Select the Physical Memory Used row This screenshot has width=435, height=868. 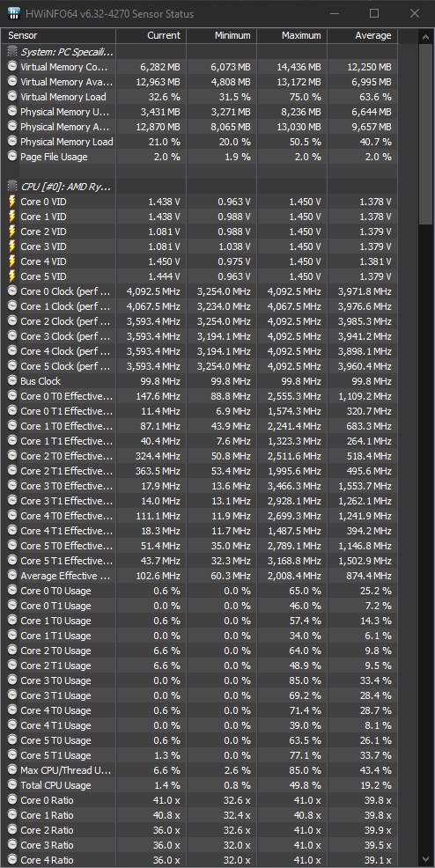coord(201,112)
